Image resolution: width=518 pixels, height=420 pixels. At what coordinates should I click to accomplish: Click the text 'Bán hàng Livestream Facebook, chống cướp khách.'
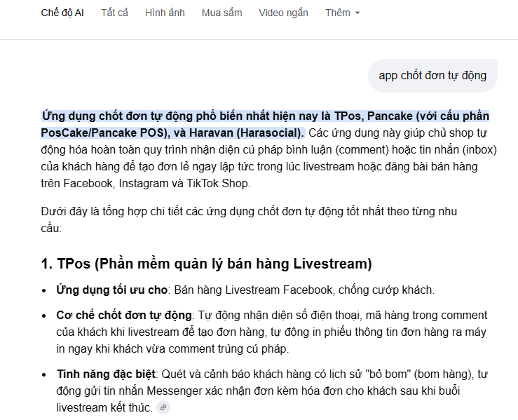tap(304, 290)
